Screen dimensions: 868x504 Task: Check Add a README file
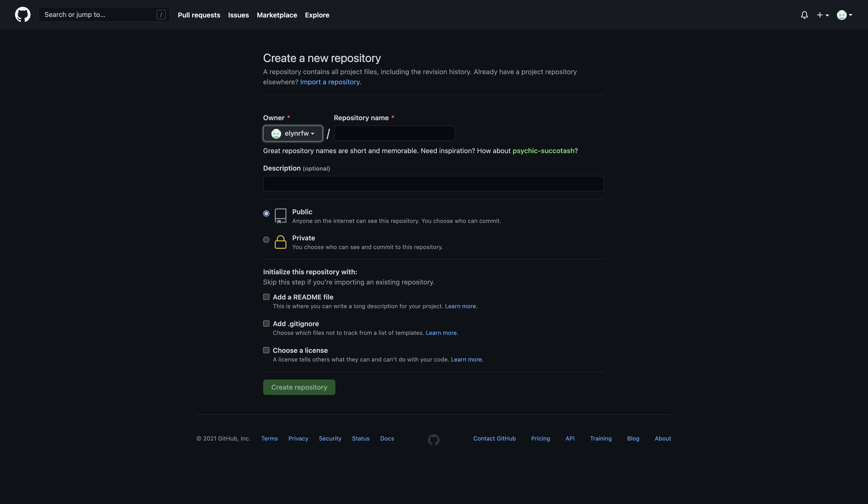pos(266,297)
